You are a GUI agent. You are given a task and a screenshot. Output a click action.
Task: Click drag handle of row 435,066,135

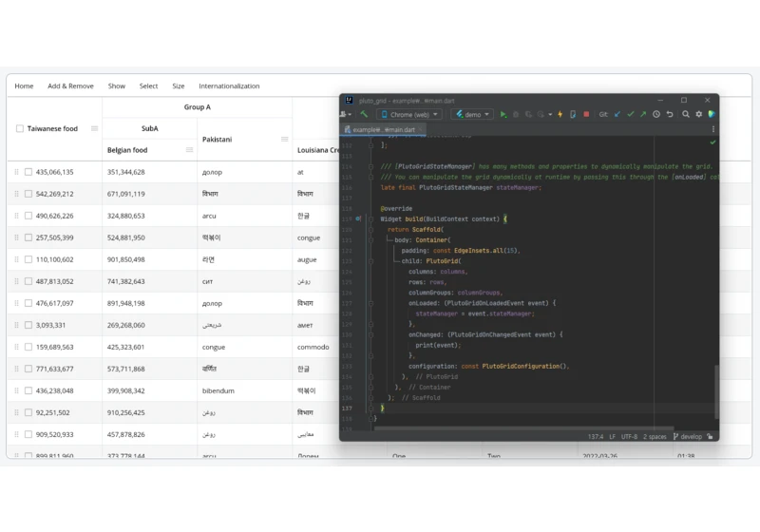(16, 172)
